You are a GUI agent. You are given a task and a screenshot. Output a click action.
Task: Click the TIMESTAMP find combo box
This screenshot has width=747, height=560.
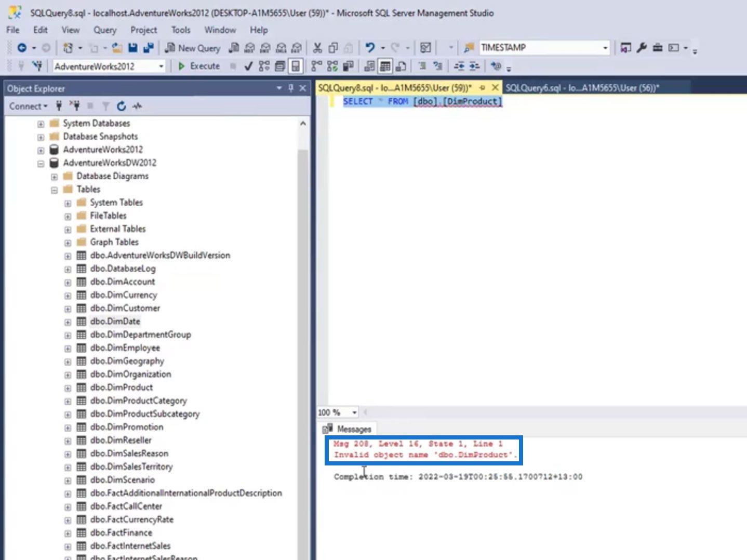(539, 48)
